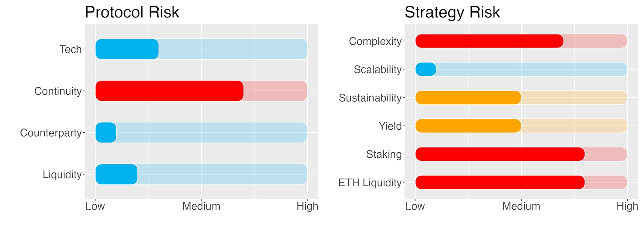644x232 pixels.
Task: Click the Protocol Risk chart title
Action: point(132,12)
